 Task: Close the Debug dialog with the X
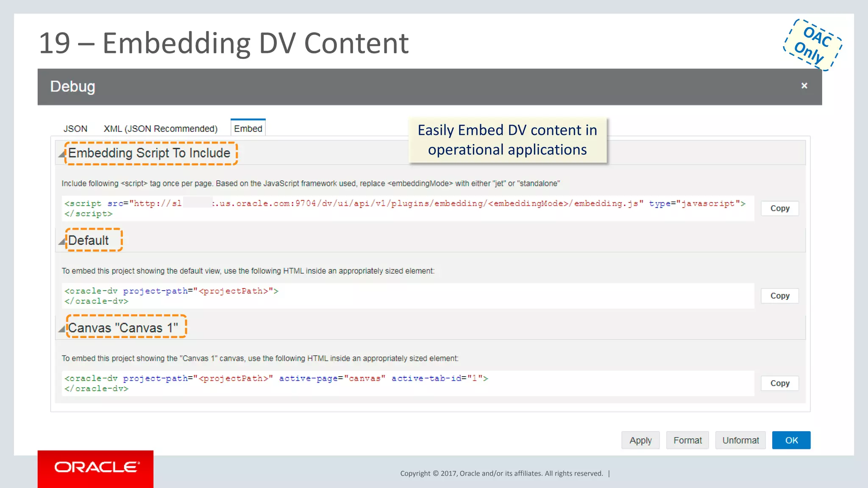coord(804,86)
